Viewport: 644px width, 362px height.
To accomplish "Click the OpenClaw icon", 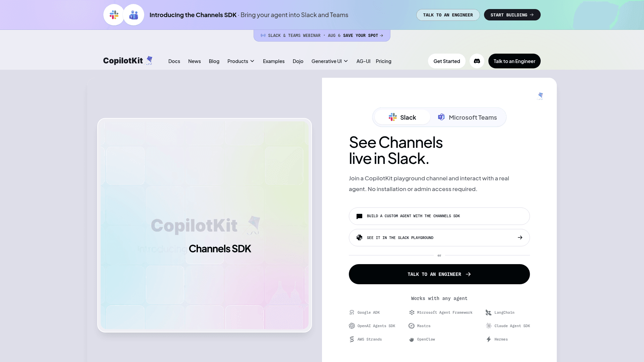I will pos(412,340).
